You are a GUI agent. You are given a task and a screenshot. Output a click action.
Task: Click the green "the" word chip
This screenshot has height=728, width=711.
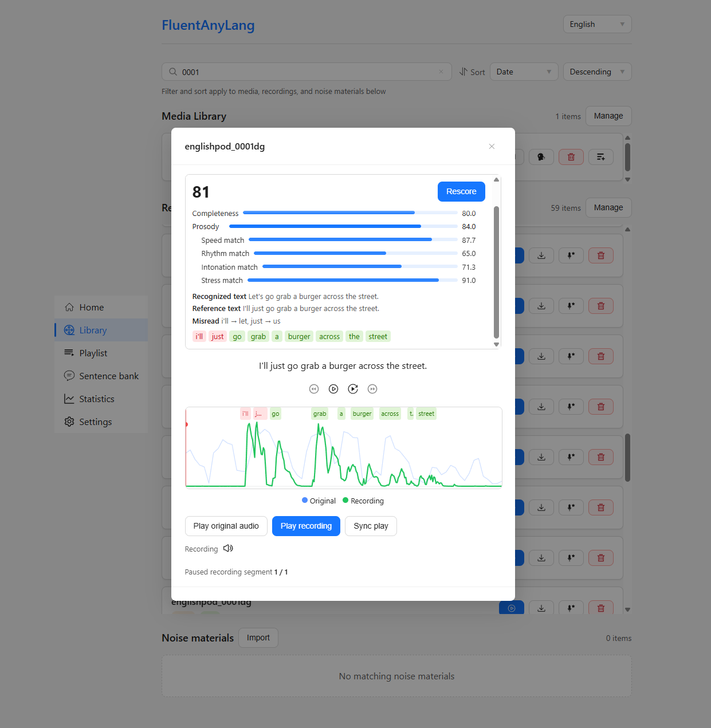coord(355,336)
